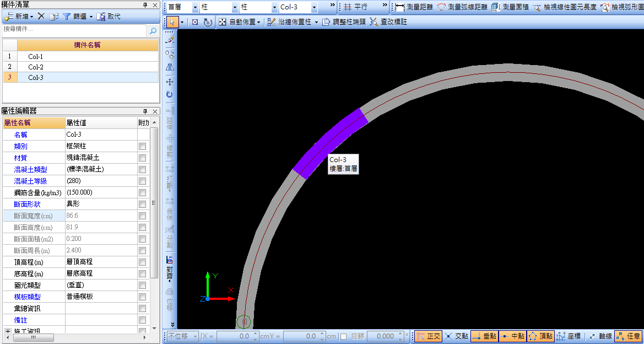Screen dimensions: 644x344
Task: Focus the 搜尋構件 search field
Action: (74, 30)
